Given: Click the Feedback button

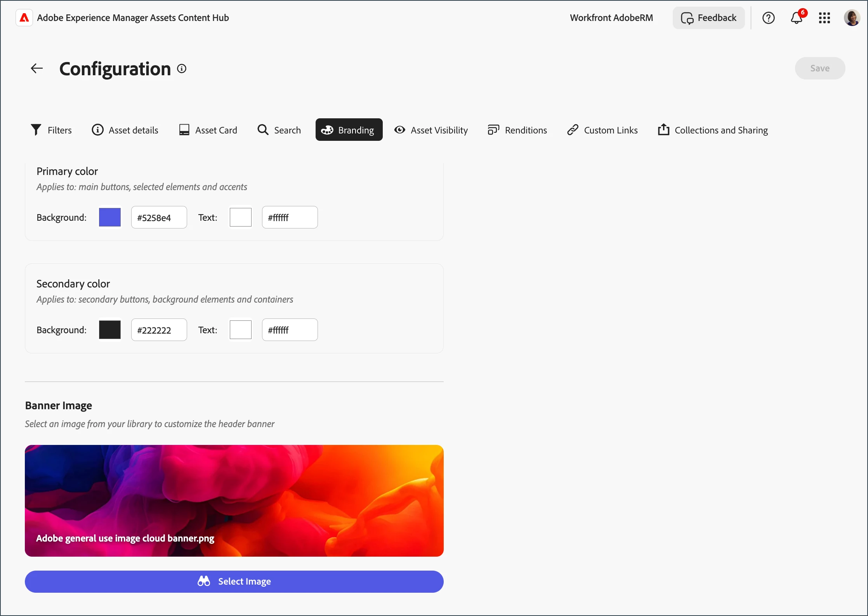Looking at the screenshot, I should point(708,18).
